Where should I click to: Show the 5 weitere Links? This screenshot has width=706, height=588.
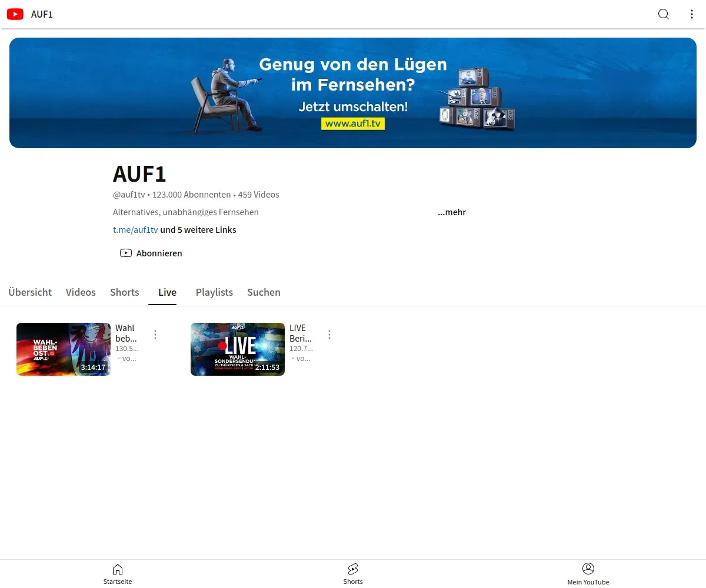tap(198, 230)
